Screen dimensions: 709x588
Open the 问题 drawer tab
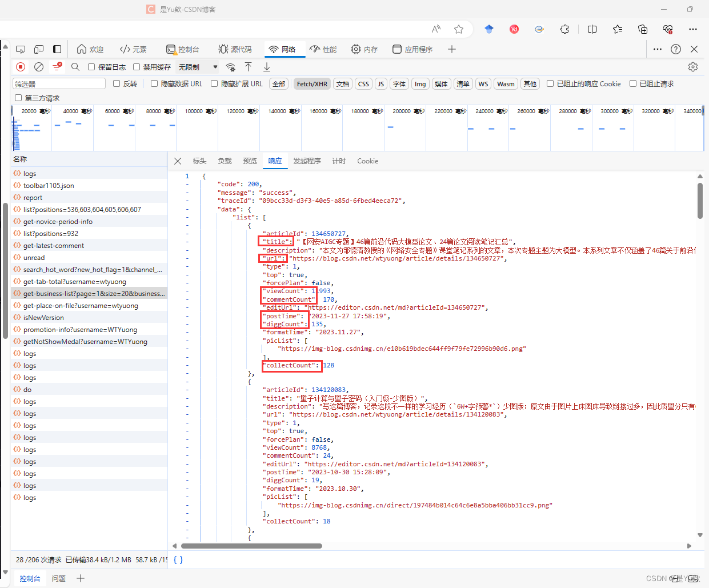[59, 578]
